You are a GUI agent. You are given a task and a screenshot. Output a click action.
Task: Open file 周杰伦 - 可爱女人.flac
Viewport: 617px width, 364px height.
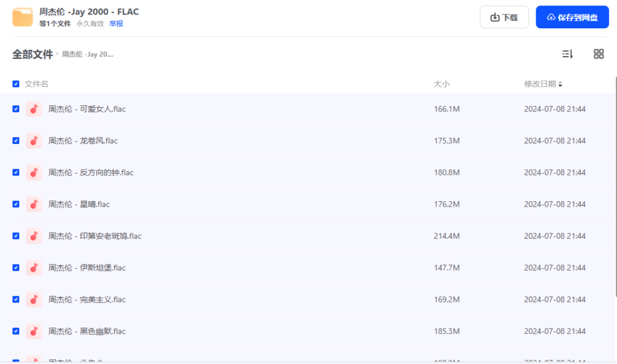pyautogui.click(x=87, y=109)
